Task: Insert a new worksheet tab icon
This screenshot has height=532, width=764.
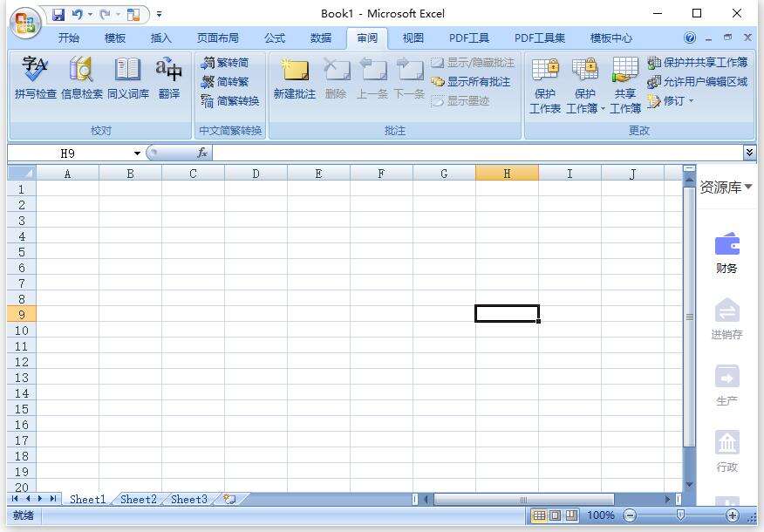Action: 229,499
